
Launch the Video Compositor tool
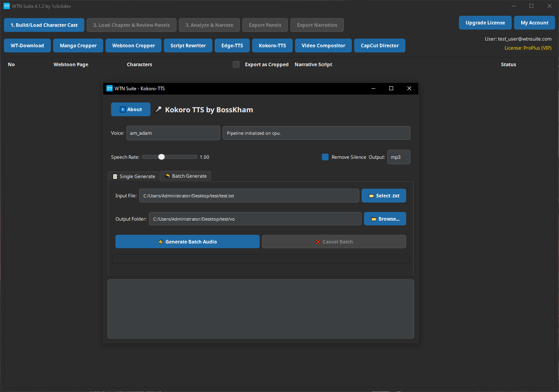click(323, 45)
